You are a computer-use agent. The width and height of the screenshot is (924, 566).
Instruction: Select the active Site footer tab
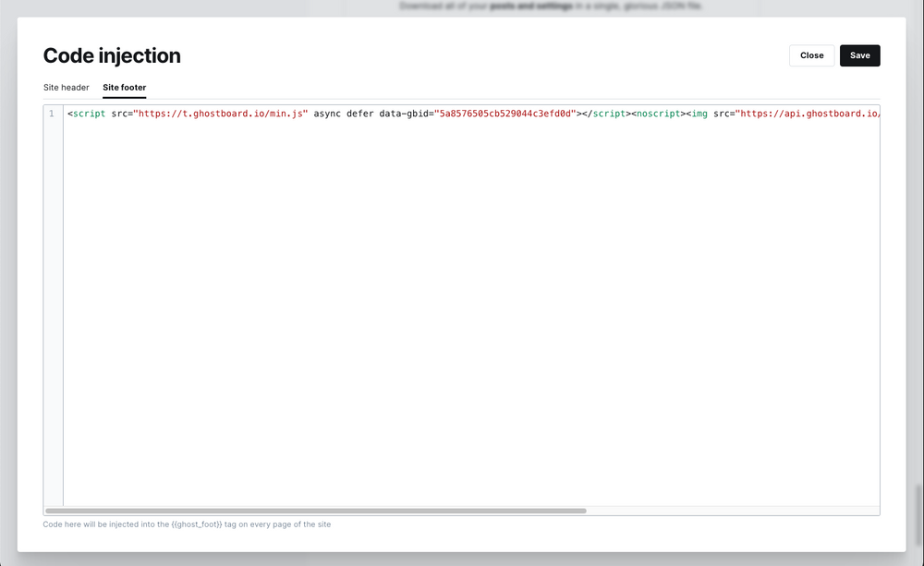click(124, 87)
